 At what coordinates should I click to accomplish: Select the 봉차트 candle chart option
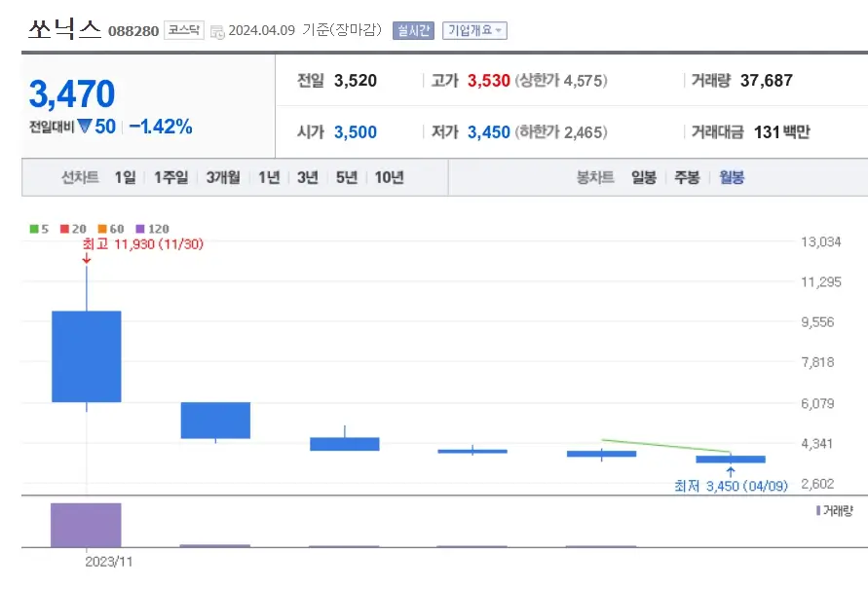pyautogui.click(x=595, y=177)
